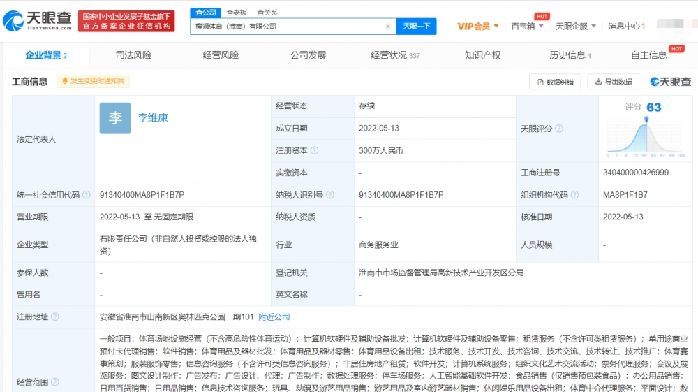Clear the search box with the X icon

point(388,26)
